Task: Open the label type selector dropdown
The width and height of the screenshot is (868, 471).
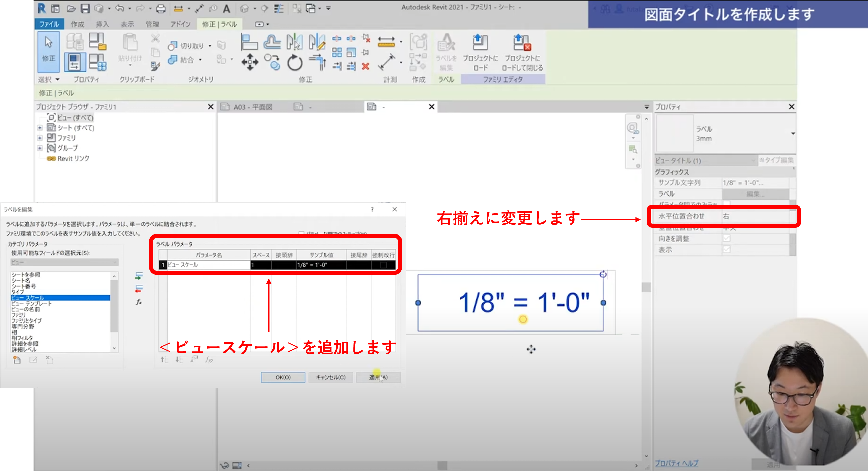Action: tap(793, 134)
